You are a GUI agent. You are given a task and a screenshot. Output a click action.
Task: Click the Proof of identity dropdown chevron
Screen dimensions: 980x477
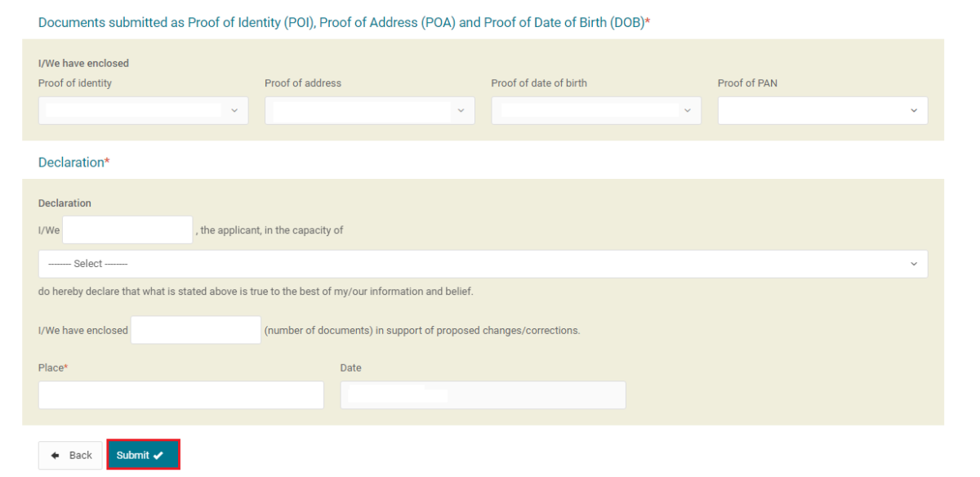coord(235,109)
